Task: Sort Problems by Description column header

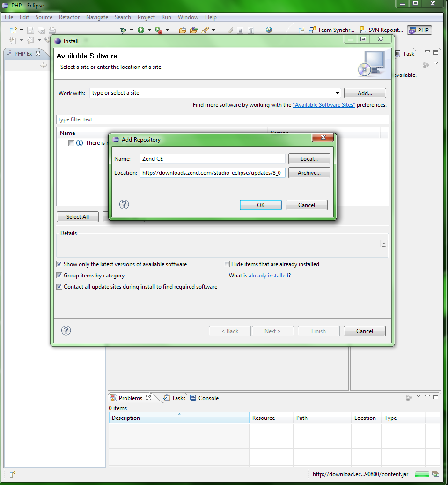Action: tap(179, 418)
